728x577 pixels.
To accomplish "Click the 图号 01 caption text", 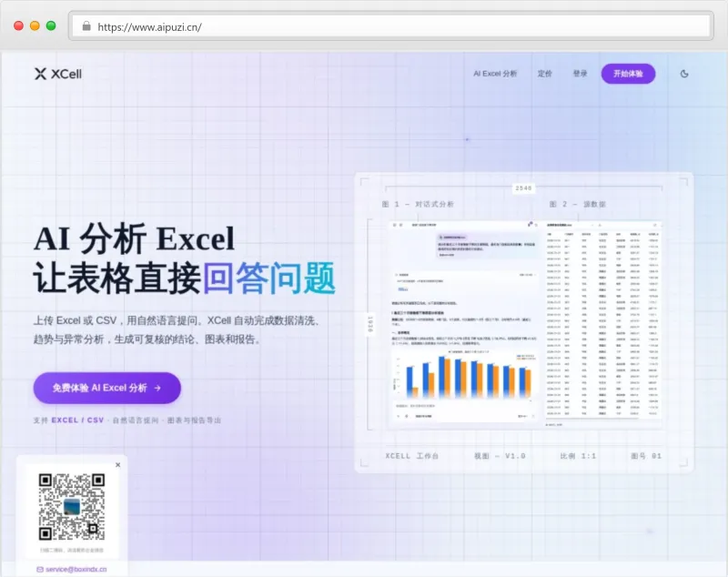I will click(646, 456).
